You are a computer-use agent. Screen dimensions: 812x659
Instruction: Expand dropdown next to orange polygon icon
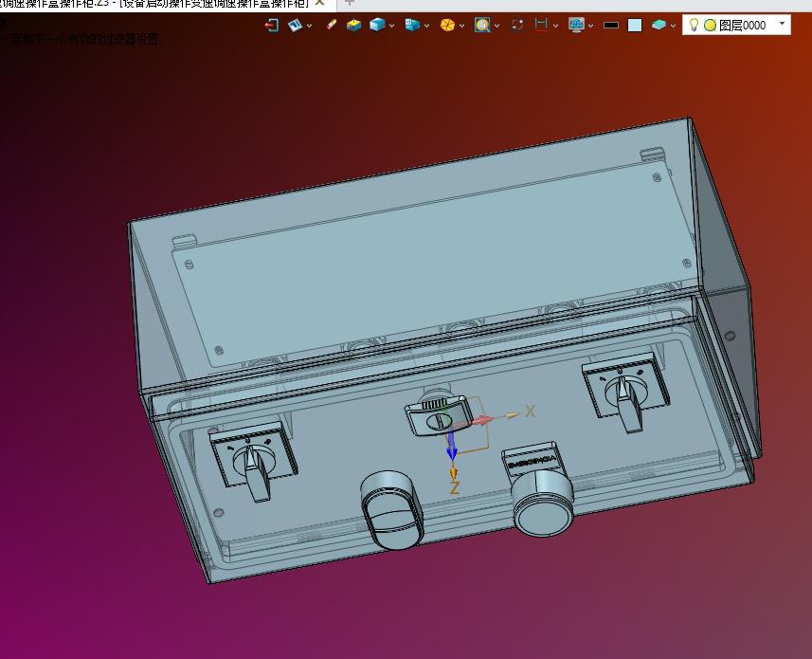(462, 26)
